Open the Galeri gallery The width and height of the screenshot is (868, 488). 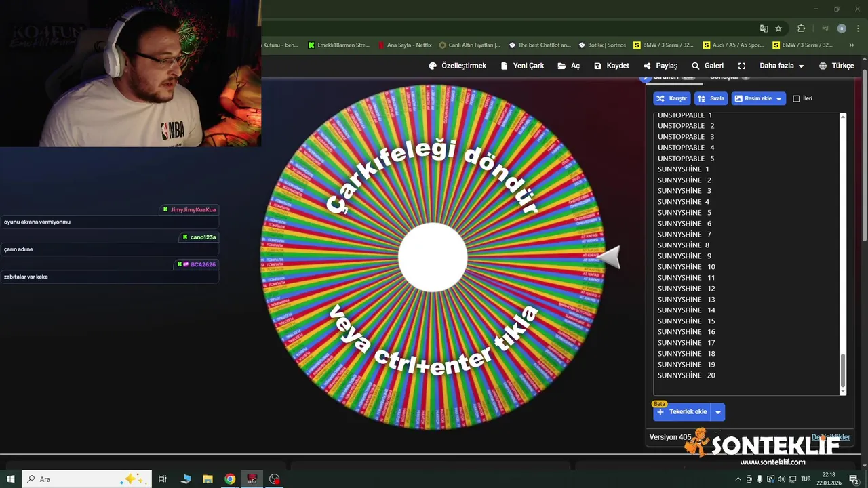click(707, 66)
